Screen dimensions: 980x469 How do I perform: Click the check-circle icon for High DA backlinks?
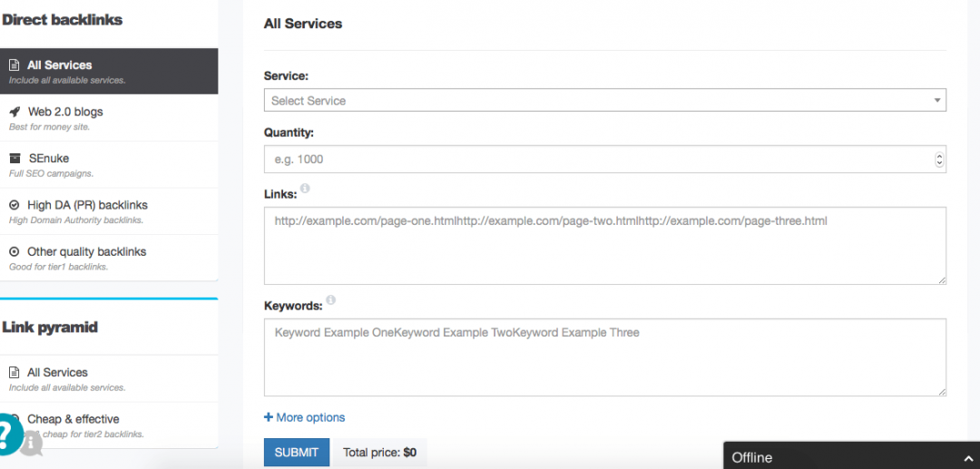[15, 205]
